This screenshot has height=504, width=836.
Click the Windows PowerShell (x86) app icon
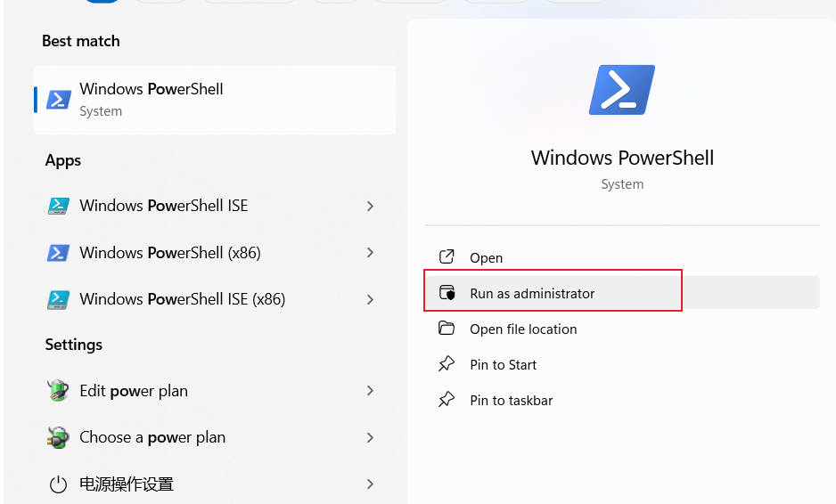coord(59,253)
